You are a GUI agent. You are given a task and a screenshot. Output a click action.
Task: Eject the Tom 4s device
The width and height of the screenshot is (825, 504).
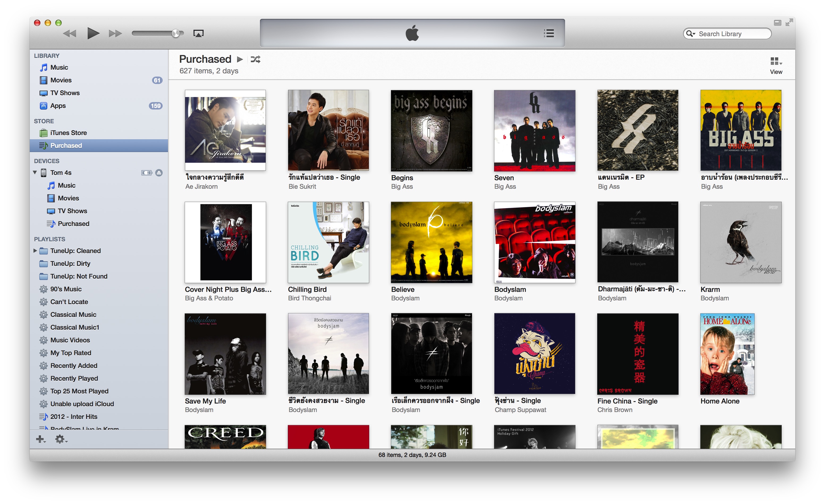point(160,173)
